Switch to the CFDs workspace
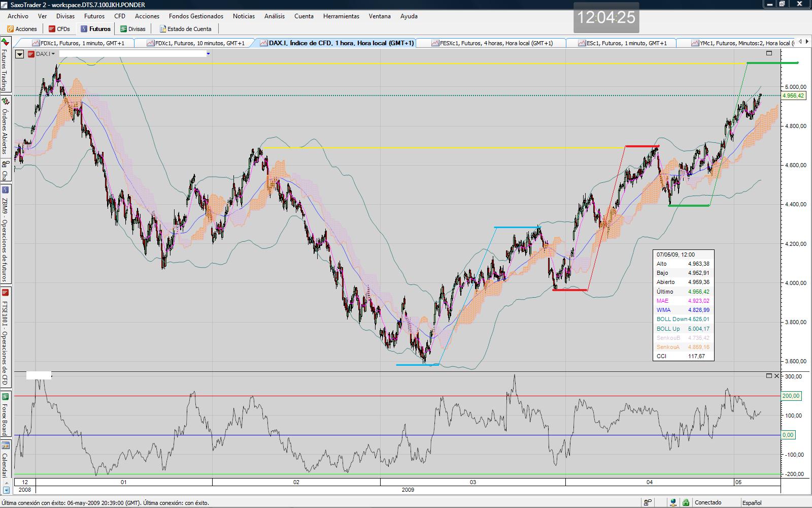The width and height of the screenshot is (812, 508). coord(59,29)
